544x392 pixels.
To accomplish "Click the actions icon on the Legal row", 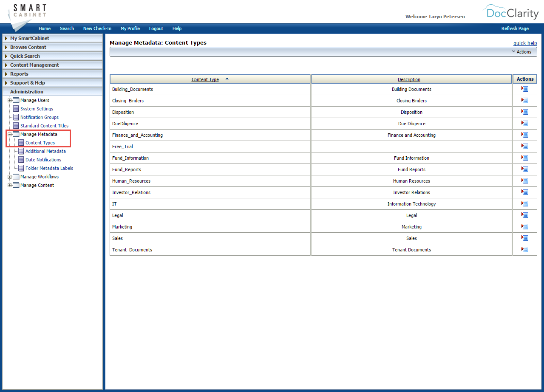I will (525, 215).
